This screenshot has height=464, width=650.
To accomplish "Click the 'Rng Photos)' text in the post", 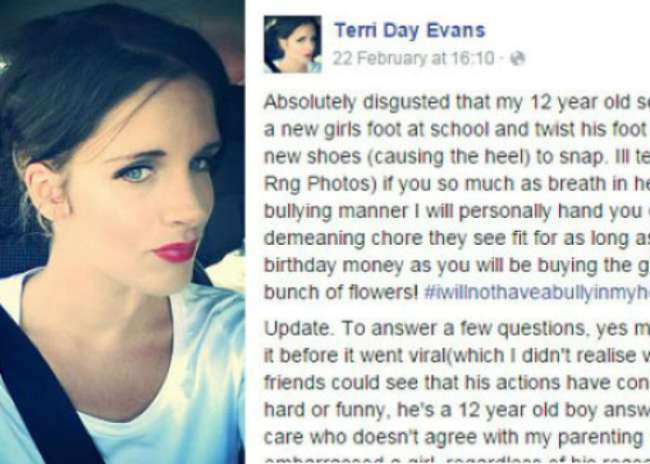I will [320, 185].
